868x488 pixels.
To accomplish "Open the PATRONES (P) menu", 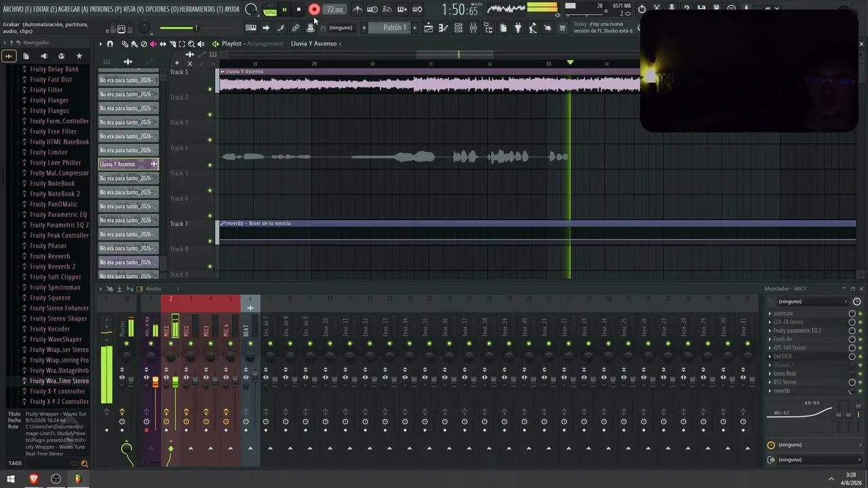I will (x=106, y=9).
